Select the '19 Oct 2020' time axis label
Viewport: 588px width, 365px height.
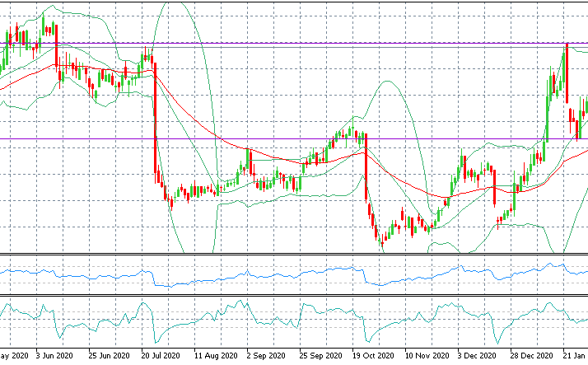[x=373, y=355]
